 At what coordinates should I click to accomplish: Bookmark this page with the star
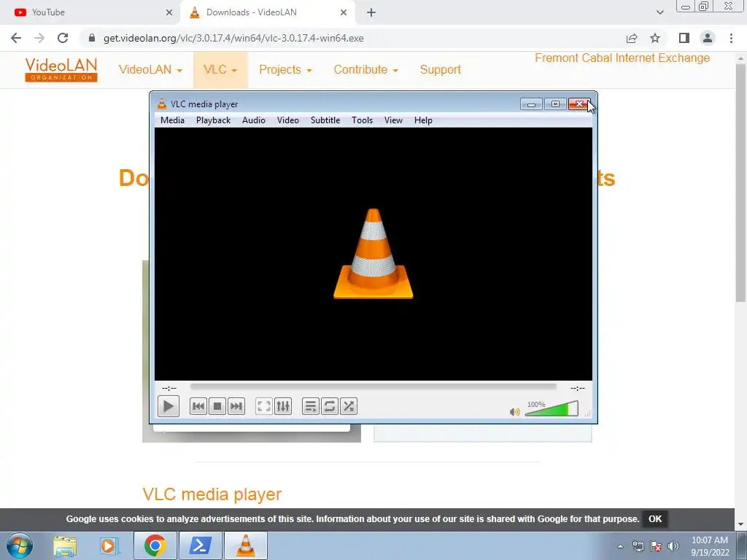pyautogui.click(x=655, y=38)
